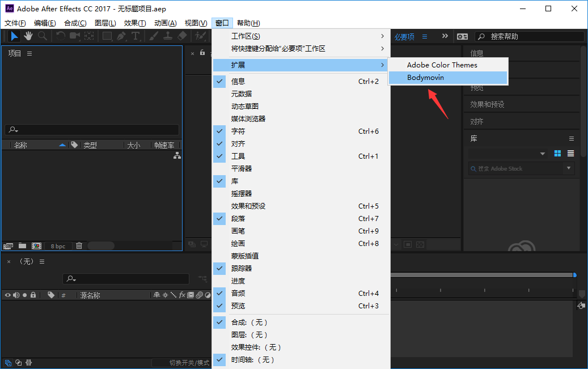The width and height of the screenshot is (588, 369).
Task: Click the workspace settings icon beside search help
Action: coord(462,36)
